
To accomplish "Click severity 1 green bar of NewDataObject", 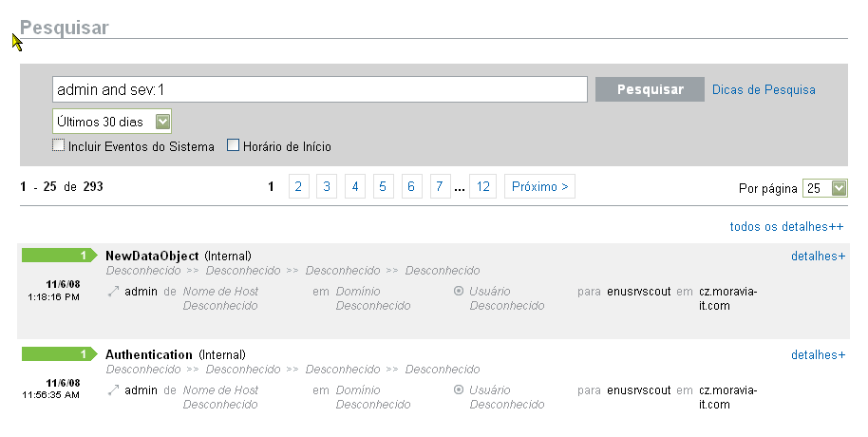I will (x=60, y=256).
